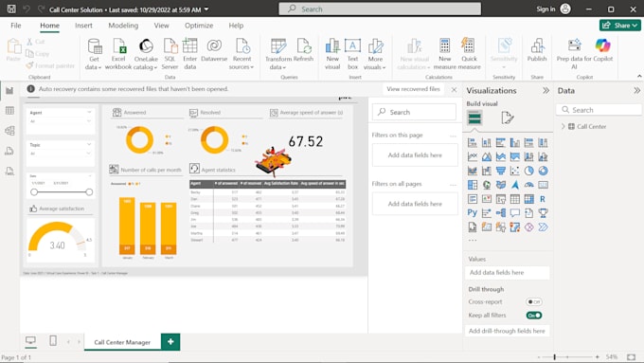644x363 pixels.
Task: Open Filters on this page options
Action: tap(453, 136)
